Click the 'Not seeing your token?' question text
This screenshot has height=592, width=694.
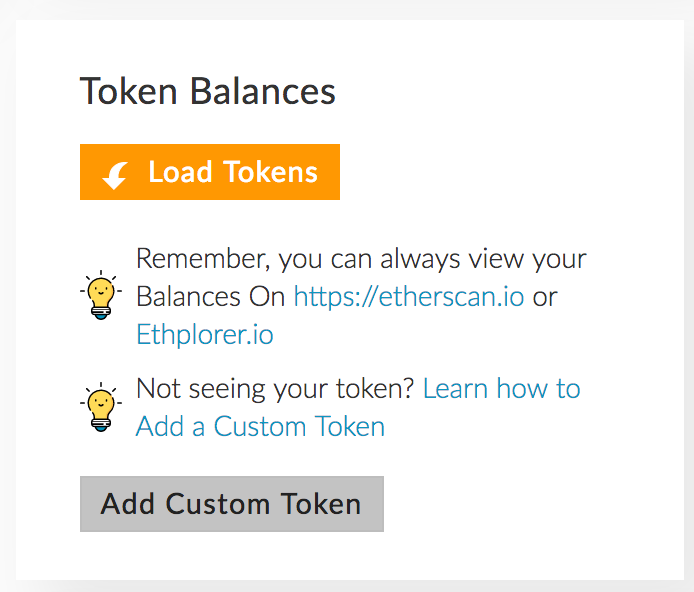click(x=275, y=388)
